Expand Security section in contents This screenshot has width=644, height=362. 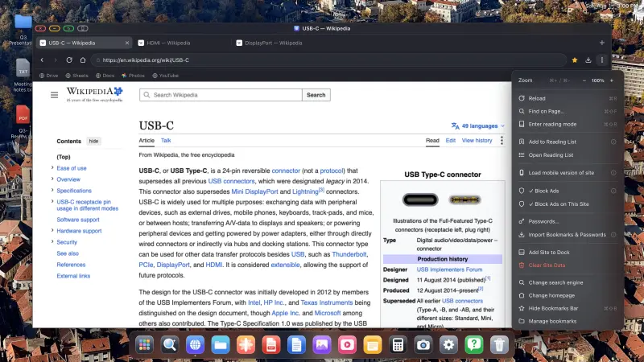pos(52,242)
